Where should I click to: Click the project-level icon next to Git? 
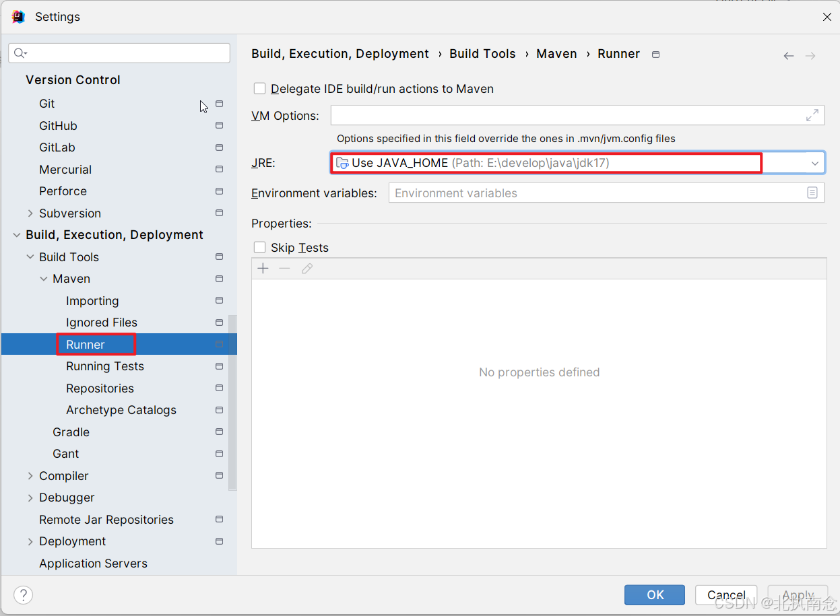219,104
